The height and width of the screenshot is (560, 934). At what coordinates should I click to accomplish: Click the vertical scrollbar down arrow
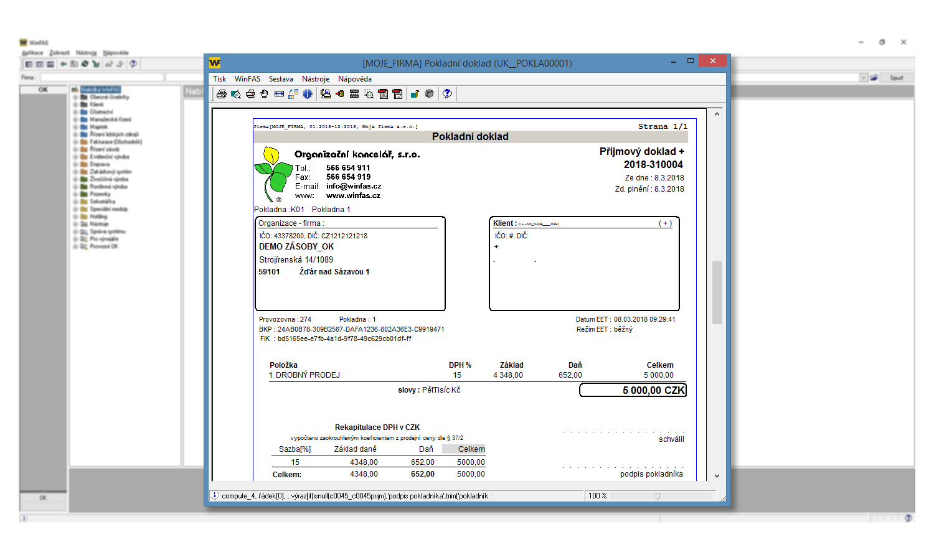[x=717, y=475]
